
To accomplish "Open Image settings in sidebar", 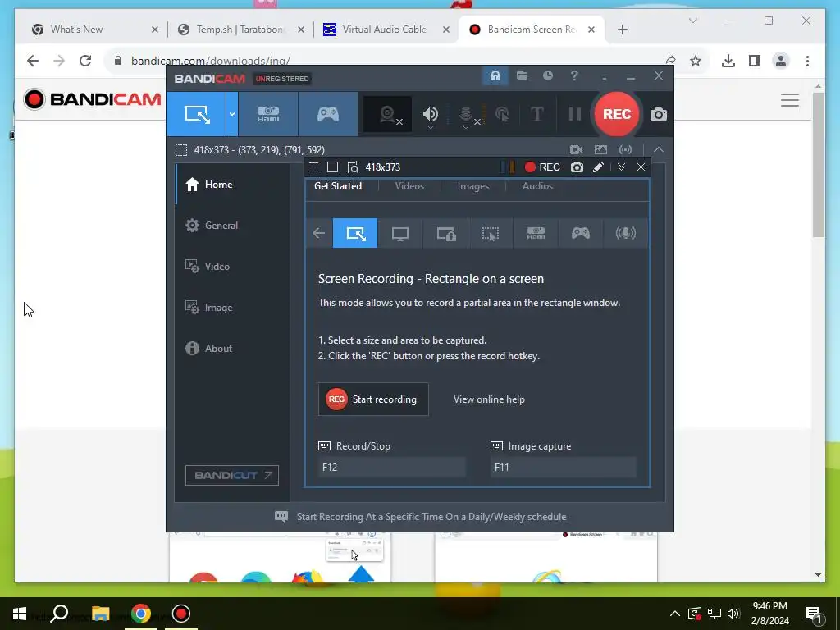I will (232, 308).
